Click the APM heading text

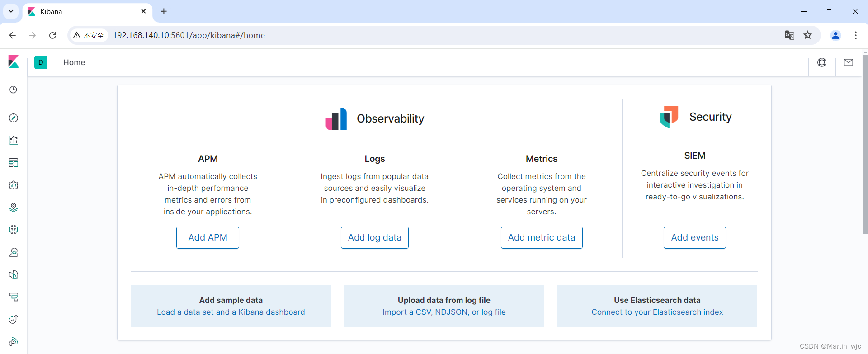pos(208,159)
